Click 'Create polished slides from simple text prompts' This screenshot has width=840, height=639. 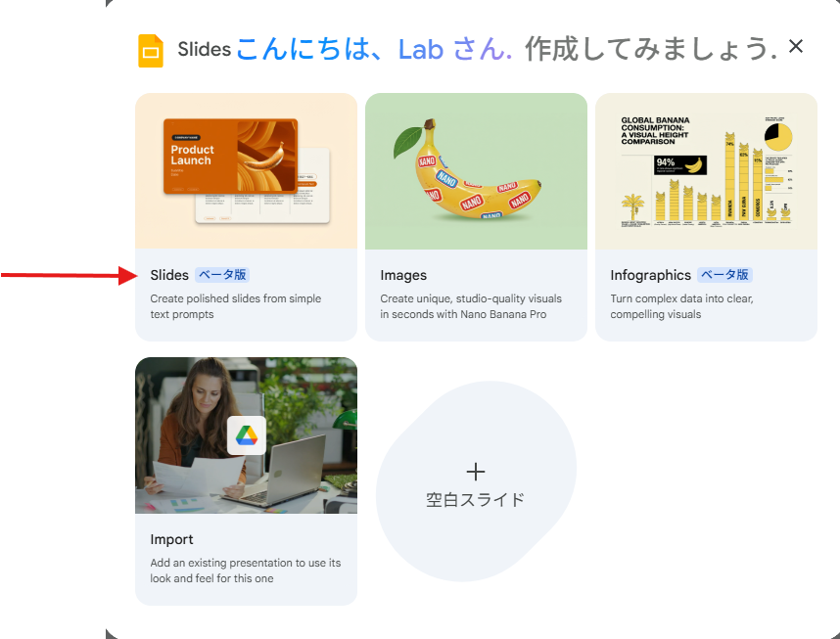tap(236, 306)
